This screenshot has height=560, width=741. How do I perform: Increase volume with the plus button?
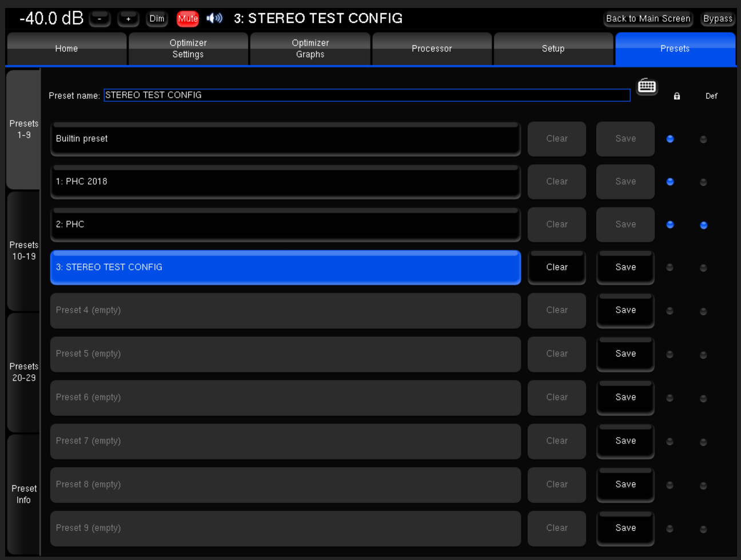(x=128, y=19)
